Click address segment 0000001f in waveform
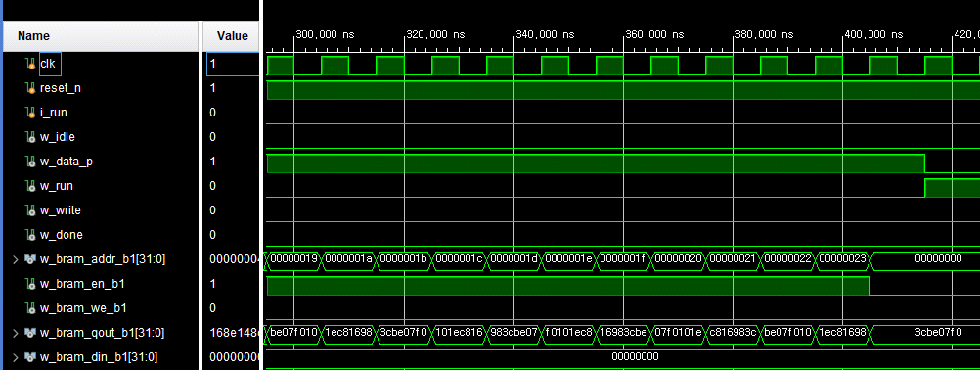 [622, 258]
